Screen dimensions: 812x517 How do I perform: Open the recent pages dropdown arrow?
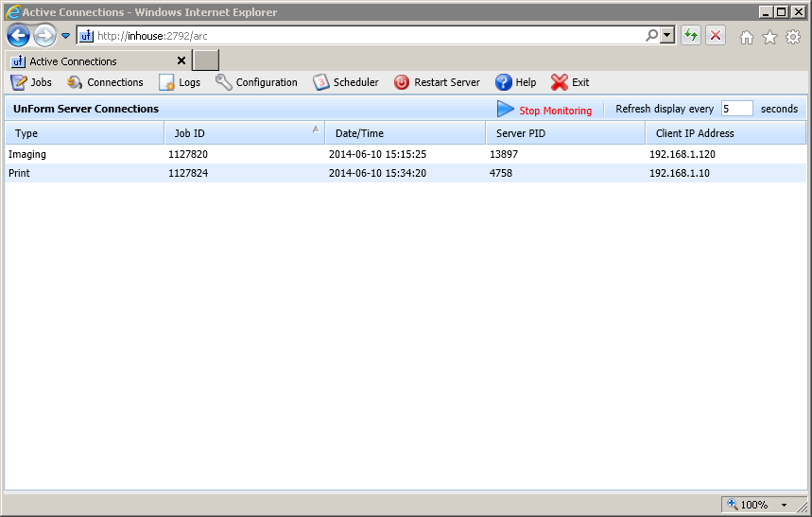tap(66, 36)
